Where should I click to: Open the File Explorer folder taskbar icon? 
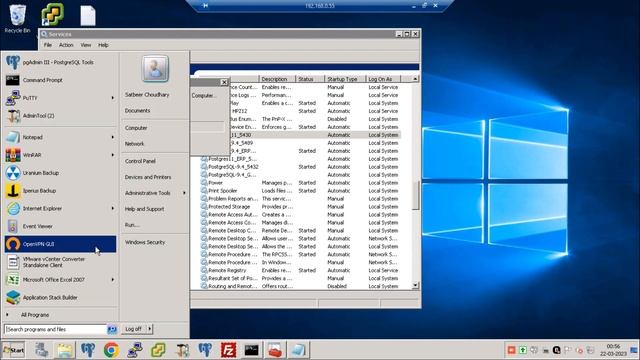point(64,350)
